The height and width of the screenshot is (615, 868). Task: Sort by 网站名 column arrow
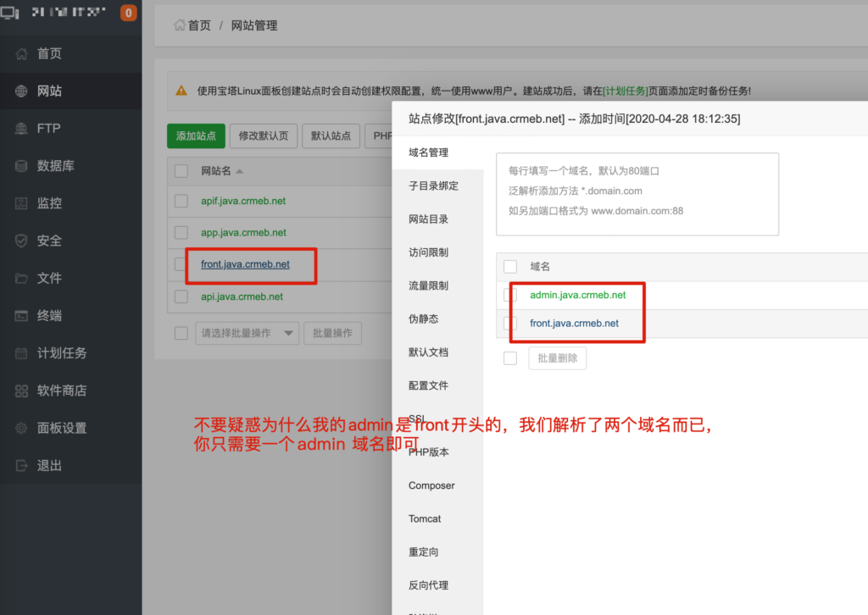[239, 171]
